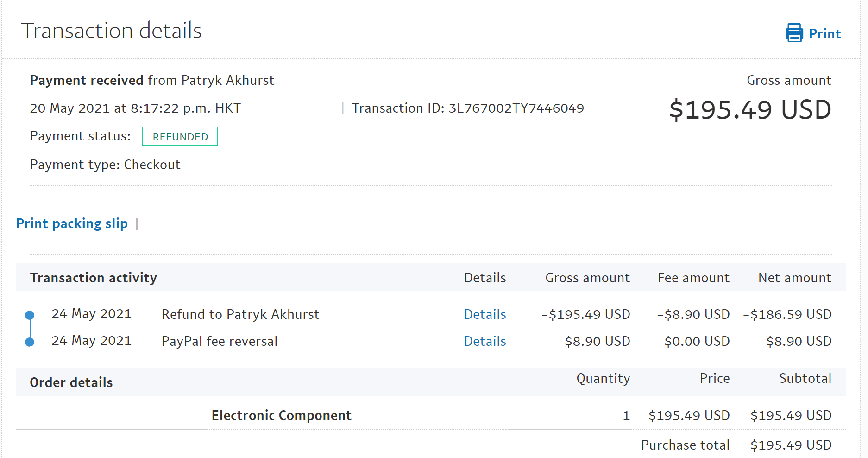868x458 pixels.
Task: Open Details for the refund row
Action: [x=484, y=314]
